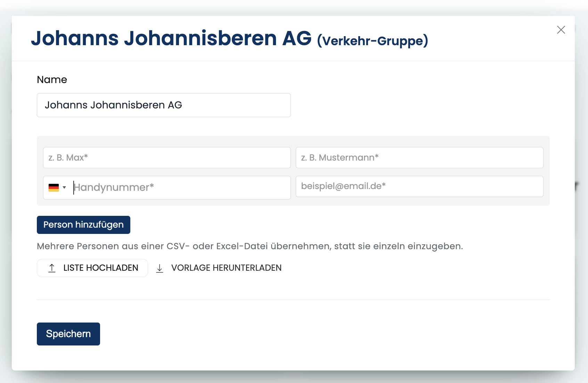Click the beispiel@email.de email field
The width and height of the screenshot is (588, 383).
click(419, 186)
